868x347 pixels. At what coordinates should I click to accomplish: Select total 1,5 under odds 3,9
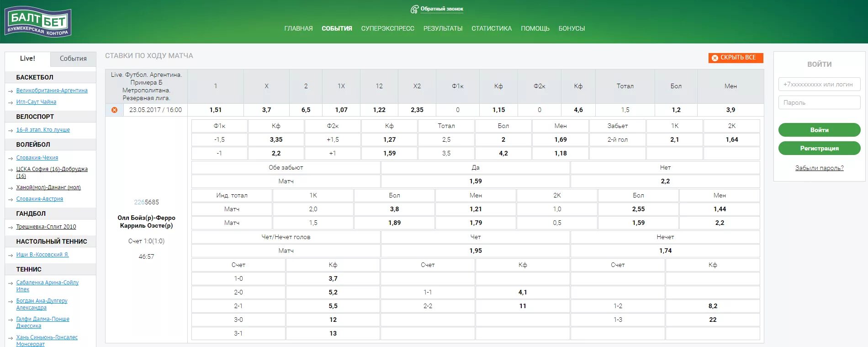(x=730, y=110)
